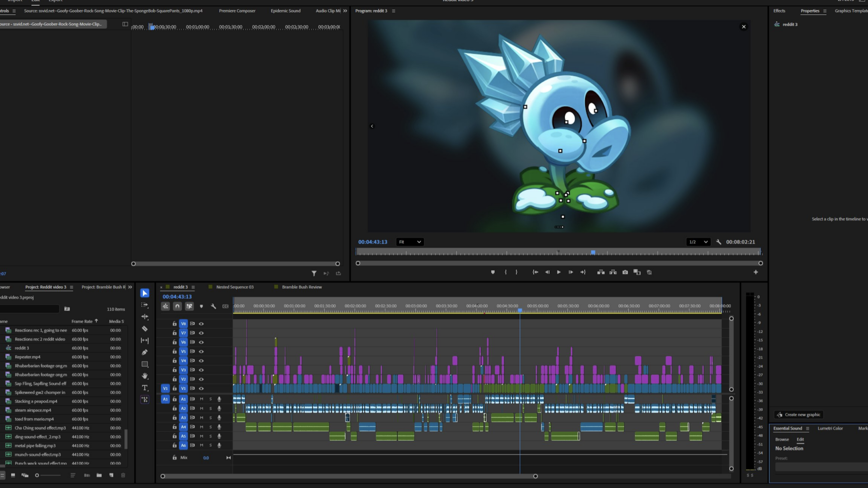Open Browse in the Essential Sound panel
The width and height of the screenshot is (868, 488).
[x=782, y=439]
